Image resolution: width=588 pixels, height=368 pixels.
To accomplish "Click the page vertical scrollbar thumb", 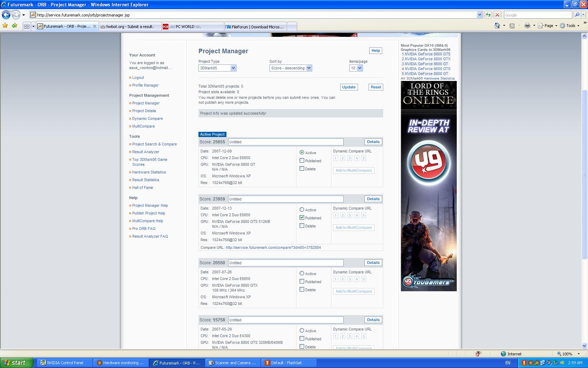I will click(x=584, y=174).
